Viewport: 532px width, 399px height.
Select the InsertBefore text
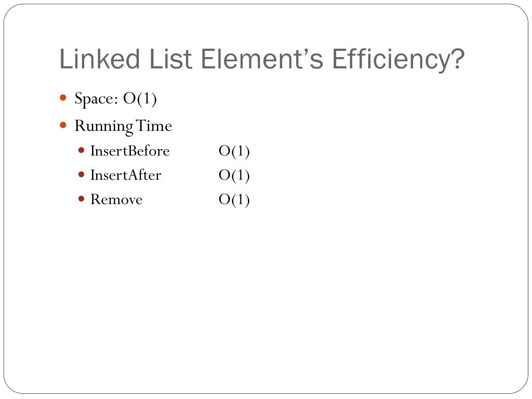point(130,151)
